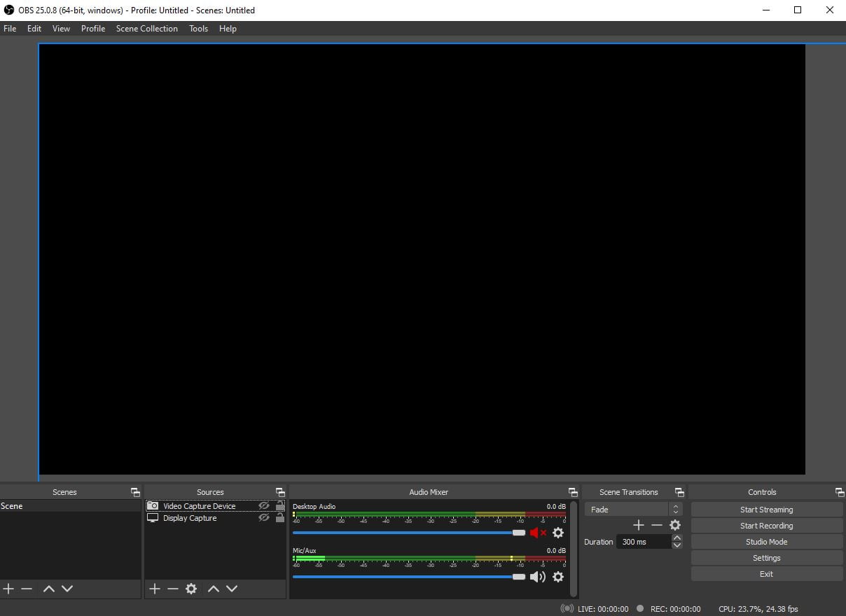Select Scene in the Scenes list
The height and width of the screenshot is (616, 846).
click(70, 506)
